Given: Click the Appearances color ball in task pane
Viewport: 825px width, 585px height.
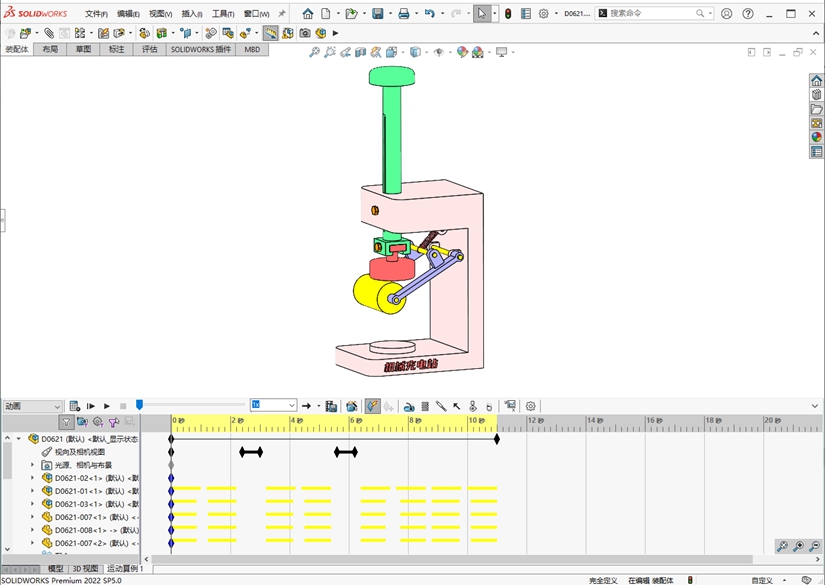Looking at the screenshot, I should coord(816,137).
